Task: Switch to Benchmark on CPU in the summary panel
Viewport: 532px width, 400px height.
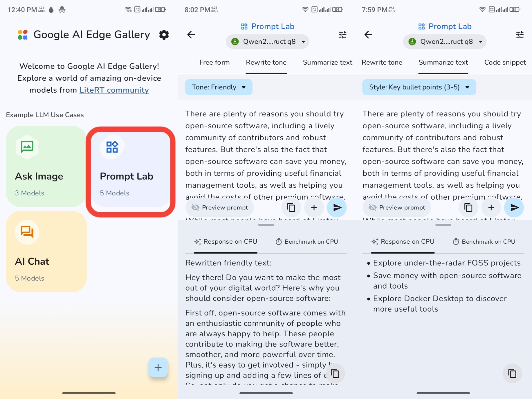Action: [x=484, y=242]
